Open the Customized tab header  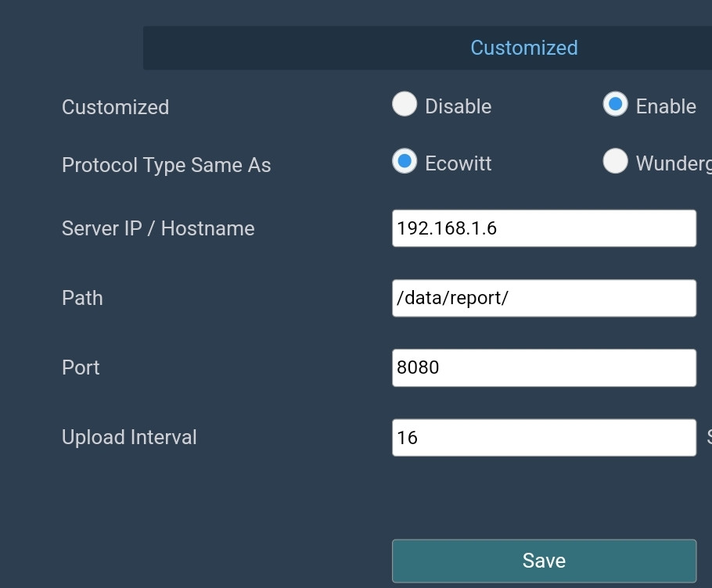523,48
